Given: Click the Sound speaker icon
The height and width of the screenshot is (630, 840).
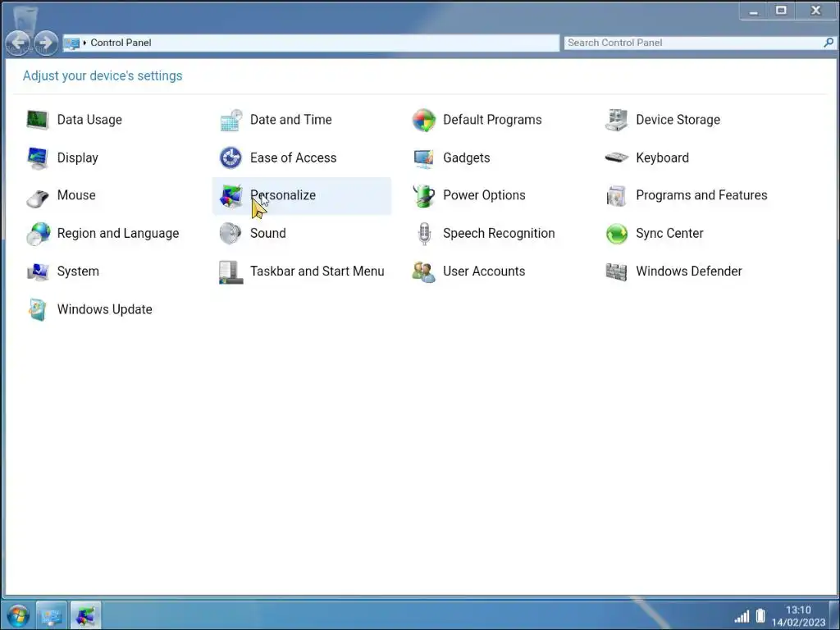Looking at the screenshot, I should 231,234.
